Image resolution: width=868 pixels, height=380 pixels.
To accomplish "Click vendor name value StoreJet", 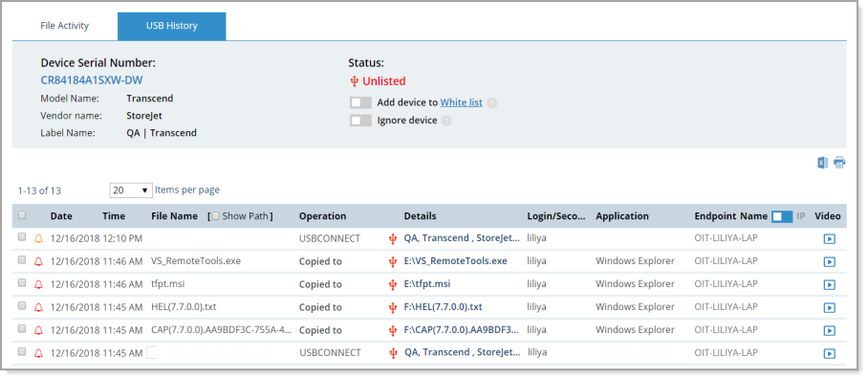I will (144, 116).
